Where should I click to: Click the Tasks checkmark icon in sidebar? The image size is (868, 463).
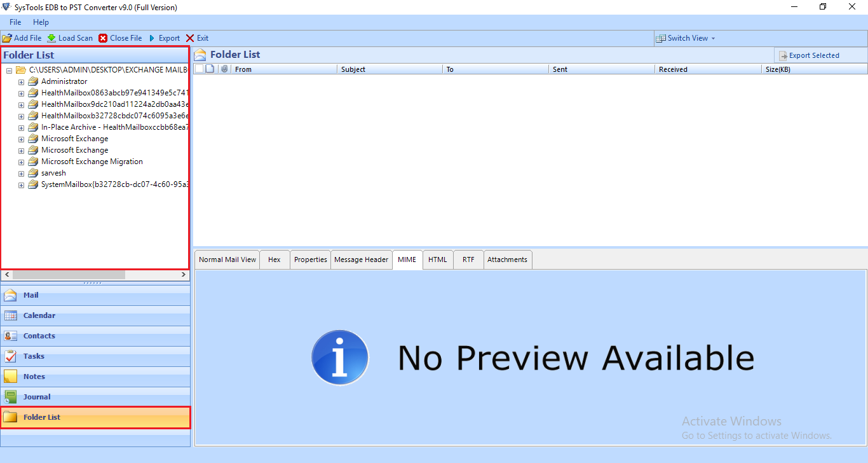[11, 356]
